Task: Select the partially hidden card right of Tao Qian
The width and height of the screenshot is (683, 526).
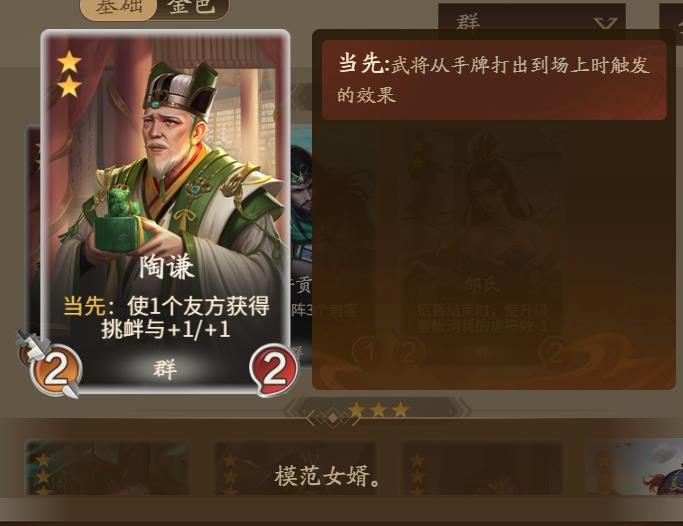Action: (301, 244)
